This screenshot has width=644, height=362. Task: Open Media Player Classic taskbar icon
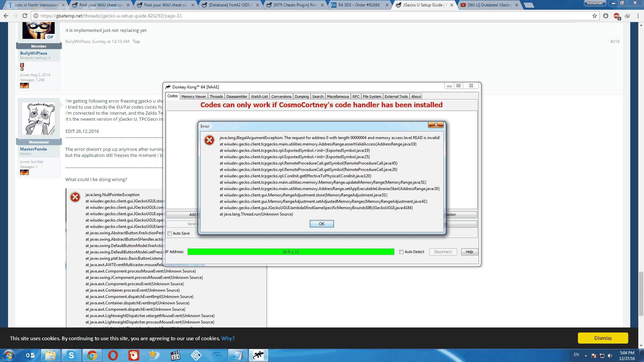(x=175, y=355)
